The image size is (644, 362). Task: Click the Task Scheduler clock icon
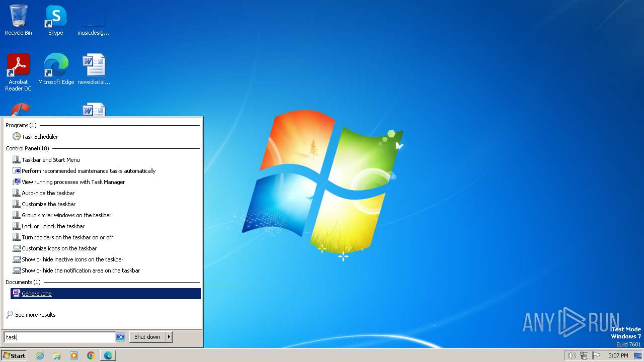click(17, 137)
